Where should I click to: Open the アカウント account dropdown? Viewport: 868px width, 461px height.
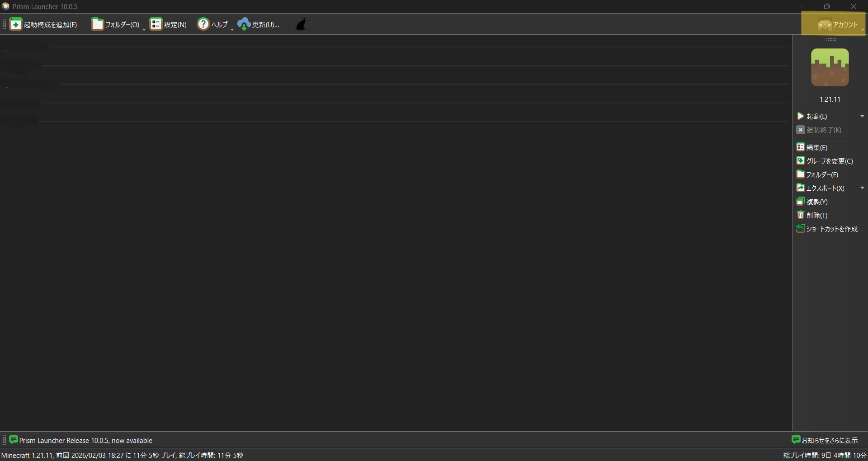pos(834,24)
